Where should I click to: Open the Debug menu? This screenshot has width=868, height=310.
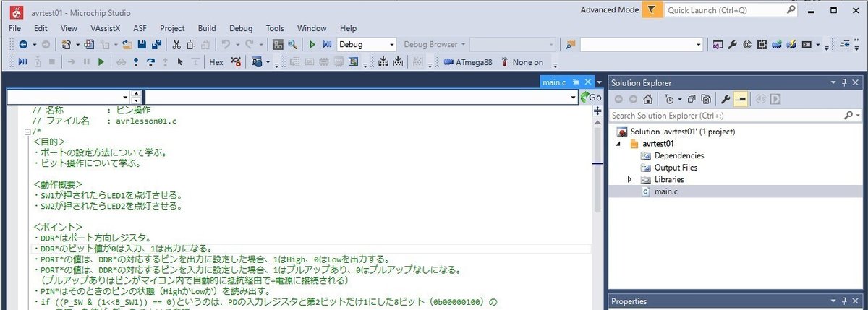click(x=241, y=27)
